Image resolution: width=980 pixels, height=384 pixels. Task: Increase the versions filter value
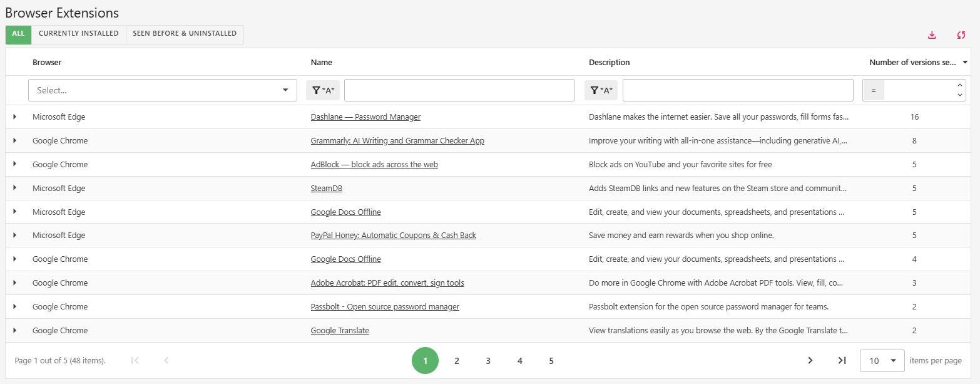click(960, 85)
